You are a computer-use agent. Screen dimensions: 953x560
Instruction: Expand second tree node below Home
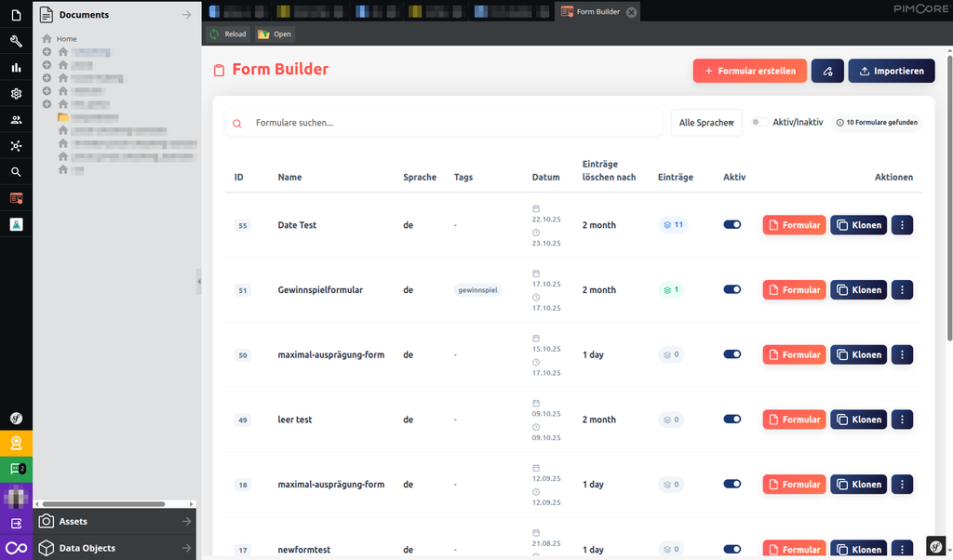[47, 65]
